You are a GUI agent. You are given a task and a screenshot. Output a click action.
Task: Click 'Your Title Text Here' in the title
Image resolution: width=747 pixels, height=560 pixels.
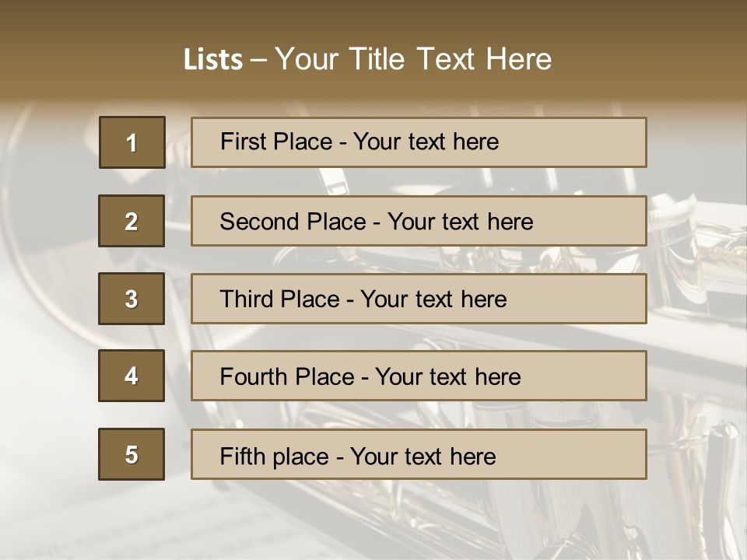[413, 59]
